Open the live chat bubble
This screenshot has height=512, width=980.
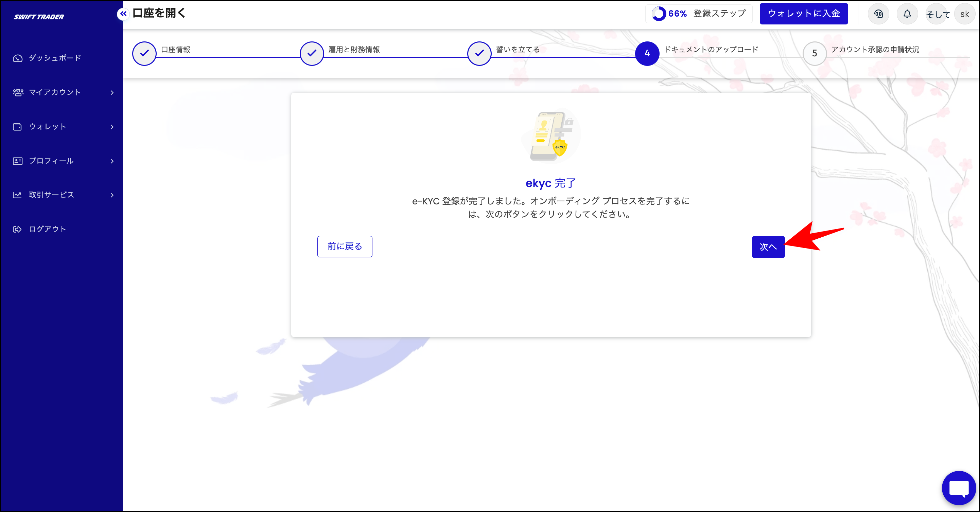(x=959, y=488)
